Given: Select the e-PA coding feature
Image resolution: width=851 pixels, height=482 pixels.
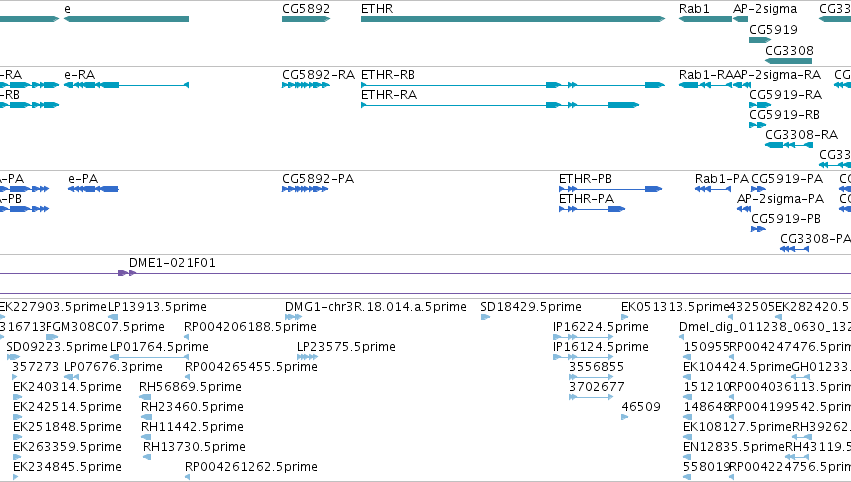Looking at the screenshot, I should (93, 189).
